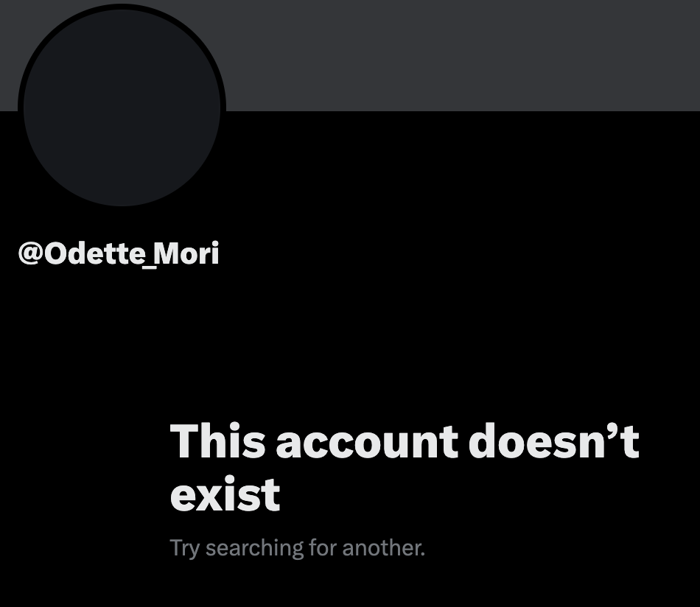Click the word 'exist' in the heading

point(225,494)
